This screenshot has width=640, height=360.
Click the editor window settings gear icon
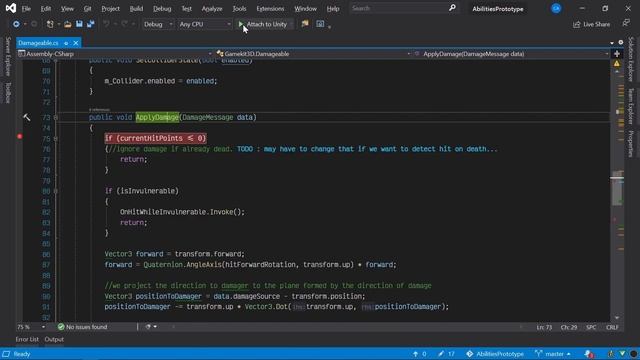point(621,42)
